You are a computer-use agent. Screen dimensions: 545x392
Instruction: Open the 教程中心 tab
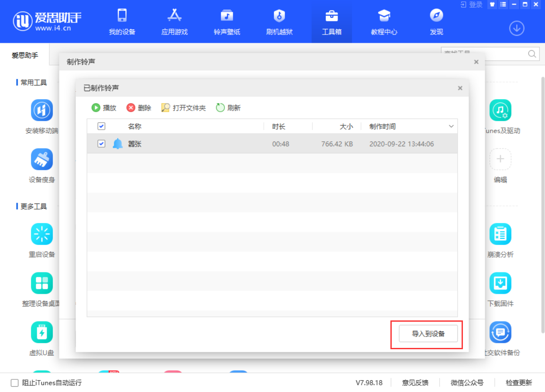point(384,22)
